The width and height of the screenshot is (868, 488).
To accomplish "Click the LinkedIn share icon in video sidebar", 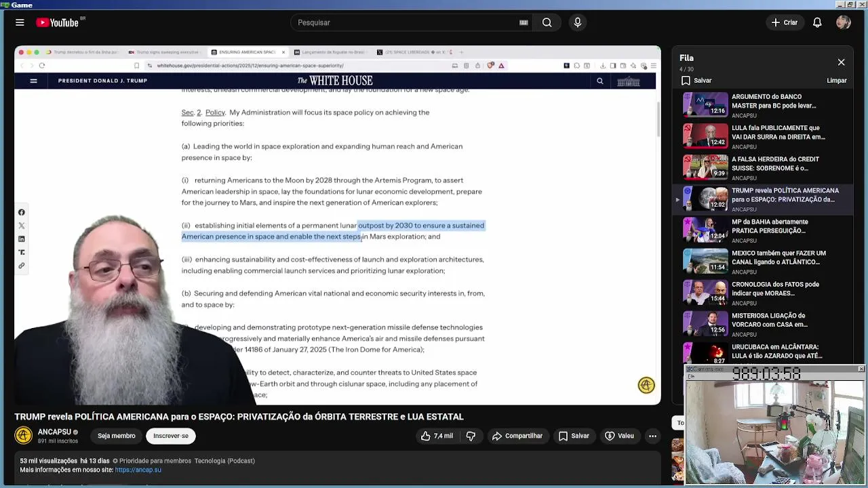I will click(22, 239).
